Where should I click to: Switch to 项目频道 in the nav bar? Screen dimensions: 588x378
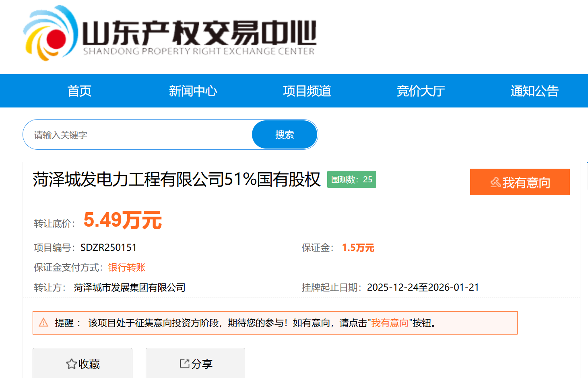tap(307, 91)
